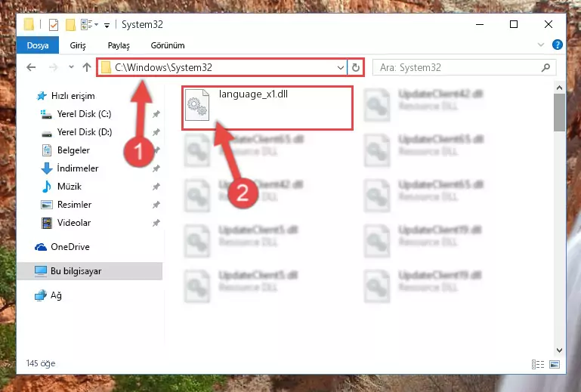Click the address bar path C:\Windows\System32
Image resolution: width=581 pixels, height=392 pixels.
coord(163,67)
